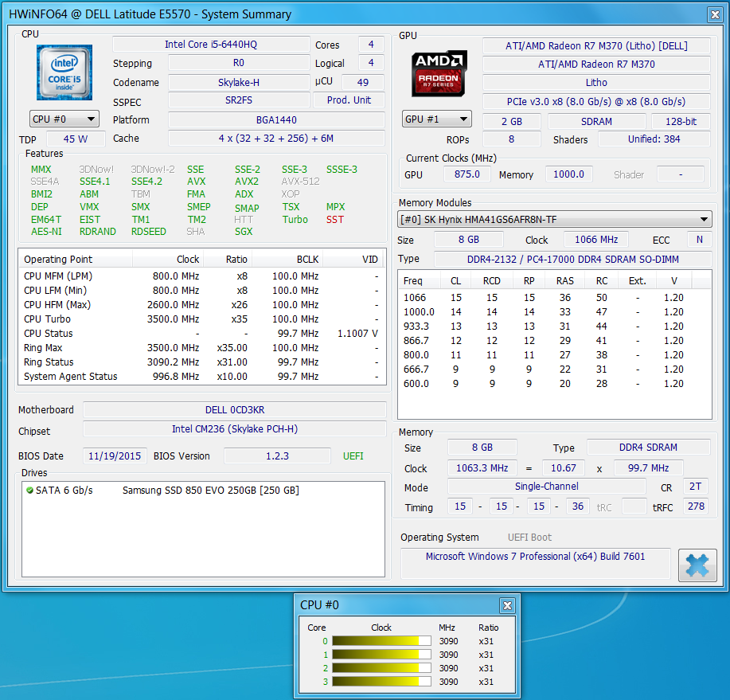Viewport: 730px width, 700px height.
Task: Open the GPU #1 selector dropdown
Action: click(437, 119)
